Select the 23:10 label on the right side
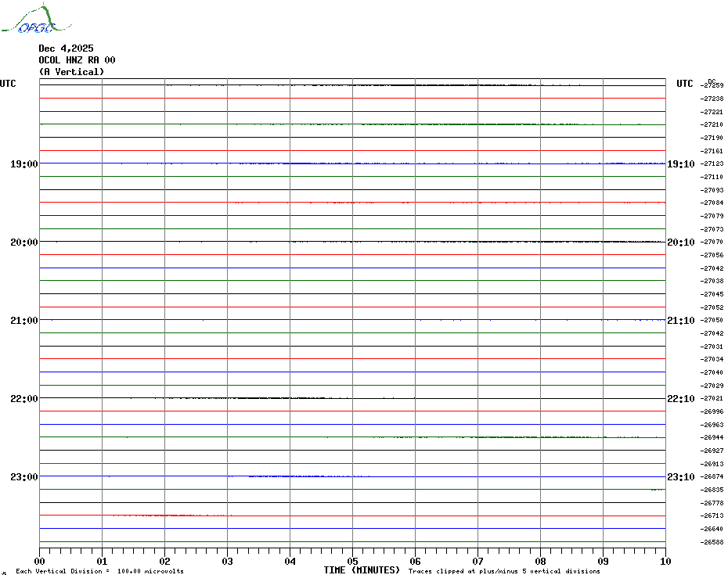The image size is (728, 582). tap(680, 477)
